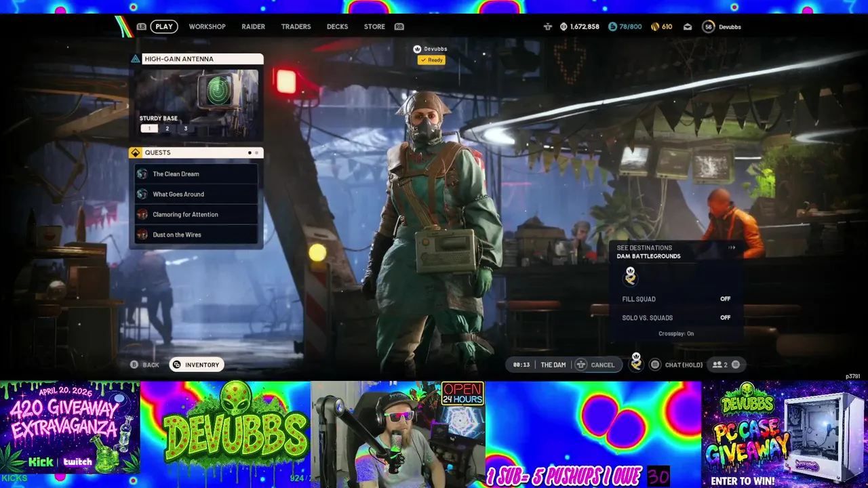Switch to the WORKSHOP tab
Image resolution: width=868 pixels, height=488 pixels.
coord(207,26)
